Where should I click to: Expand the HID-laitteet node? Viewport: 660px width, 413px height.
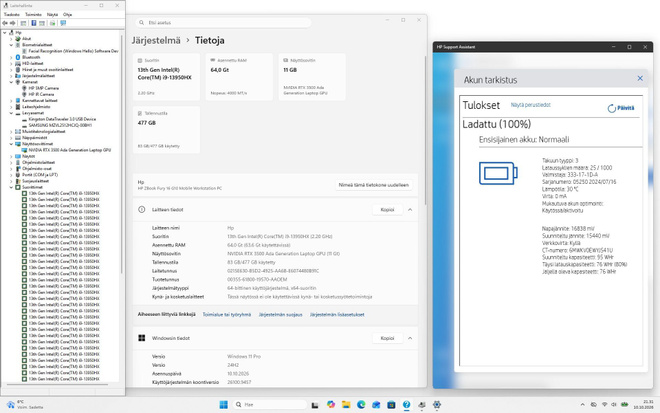point(11,64)
